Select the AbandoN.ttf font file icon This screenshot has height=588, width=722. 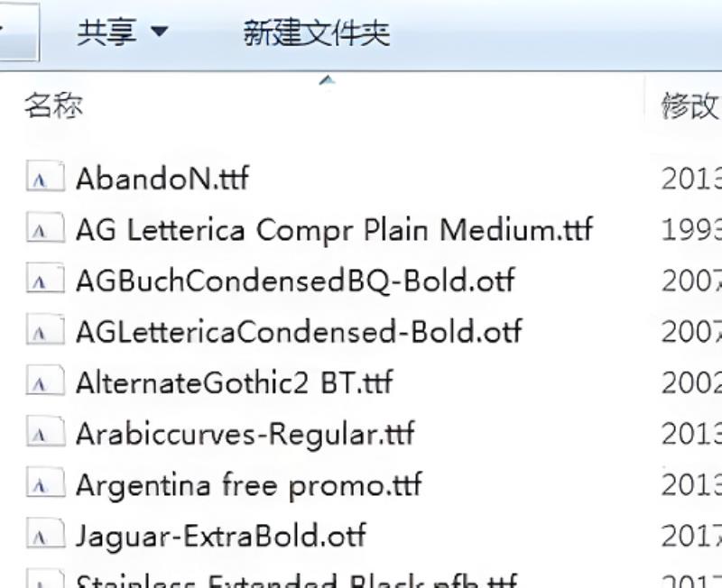(x=45, y=176)
